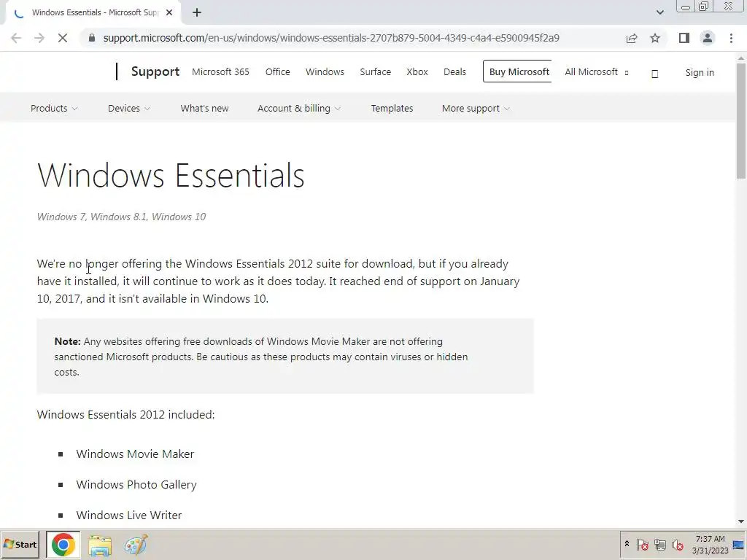Click scrollbar down arrow
747x560 pixels.
(x=741, y=521)
